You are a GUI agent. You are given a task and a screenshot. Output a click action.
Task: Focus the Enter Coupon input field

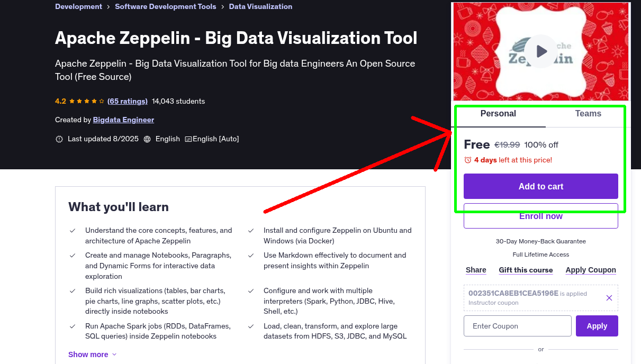pyautogui.click(x=518, y=326)
